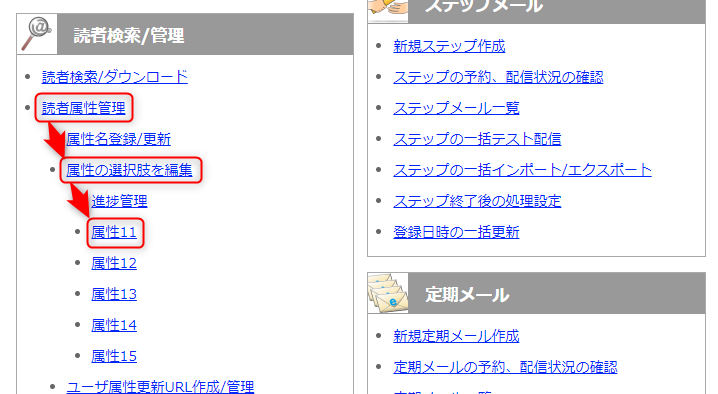Open ステップの予約、配信状況の確認
718x394 pixels.
pyautogui.click(x=498, y=77)
